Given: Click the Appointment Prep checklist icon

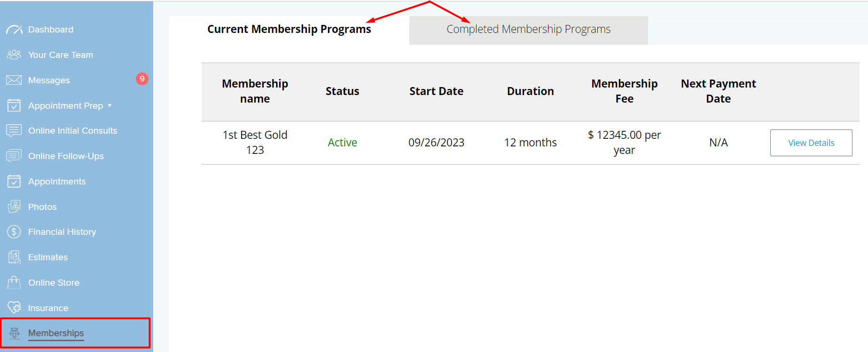Looking at the screenshot, I should 14,105.
